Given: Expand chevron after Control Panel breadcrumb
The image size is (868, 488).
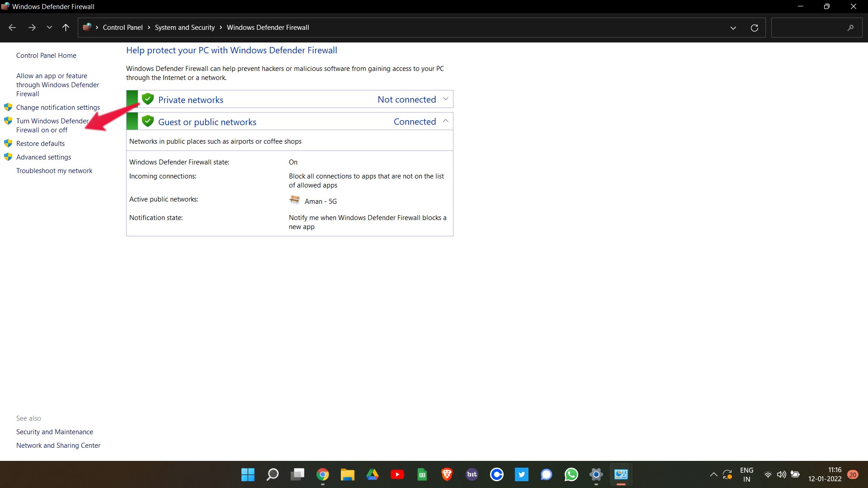Looking at the screenshot, I should tap(149, 28).
